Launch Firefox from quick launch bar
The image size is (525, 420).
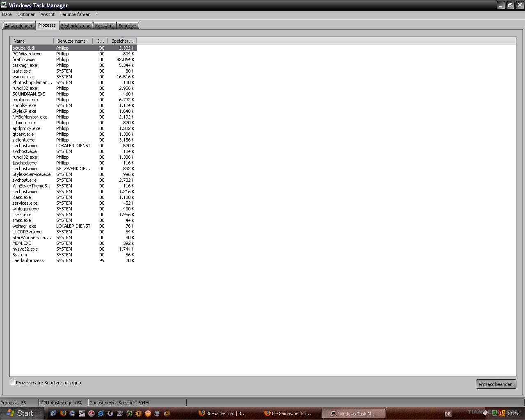click(63, 413)
